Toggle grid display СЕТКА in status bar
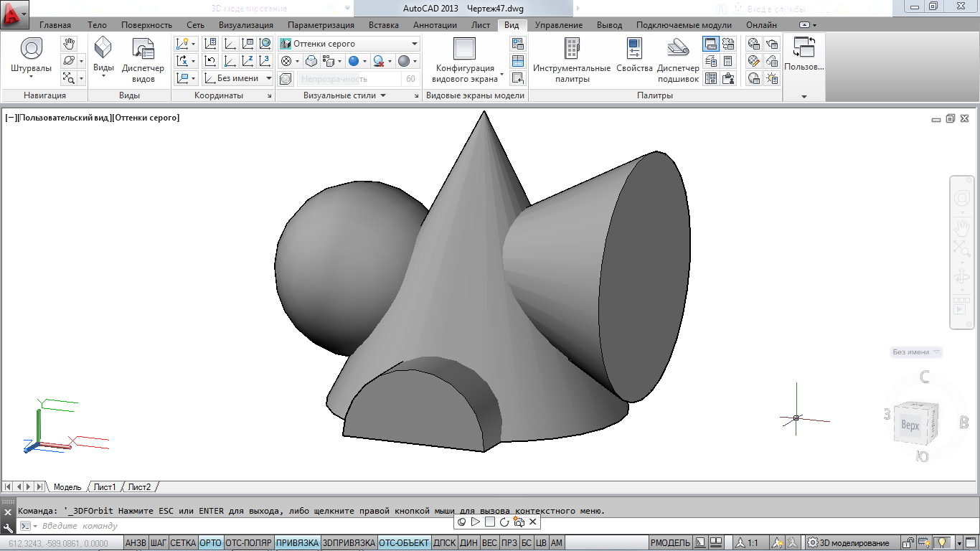The height and width of the screenshot is (551, 980). click(183, 543)
